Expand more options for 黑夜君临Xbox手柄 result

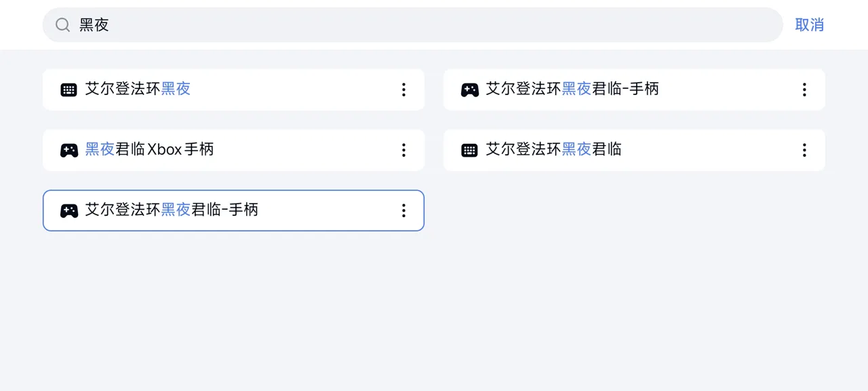(403, 150)
